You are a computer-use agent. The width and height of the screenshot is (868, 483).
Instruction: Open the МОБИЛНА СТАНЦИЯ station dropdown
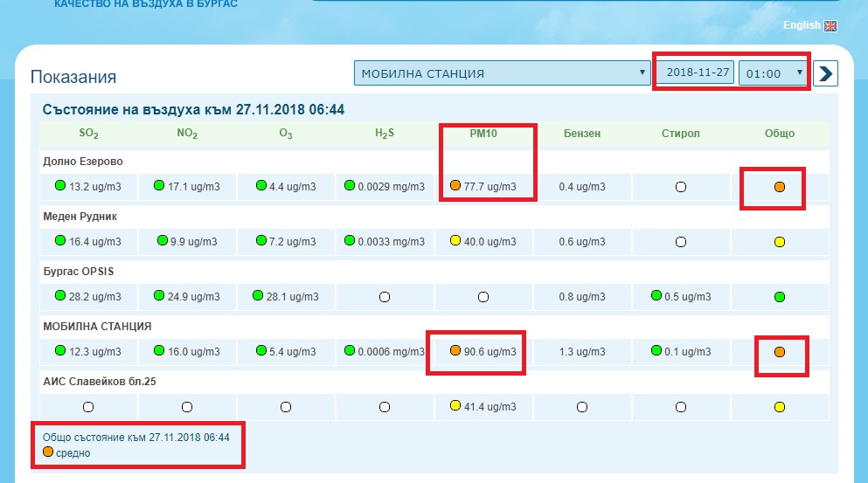[502, 73]
